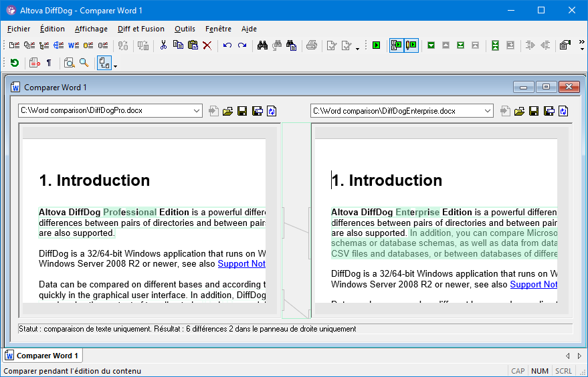Display the current difference icon
Viewport: 588px width, 377px height.
coord(495,45)
